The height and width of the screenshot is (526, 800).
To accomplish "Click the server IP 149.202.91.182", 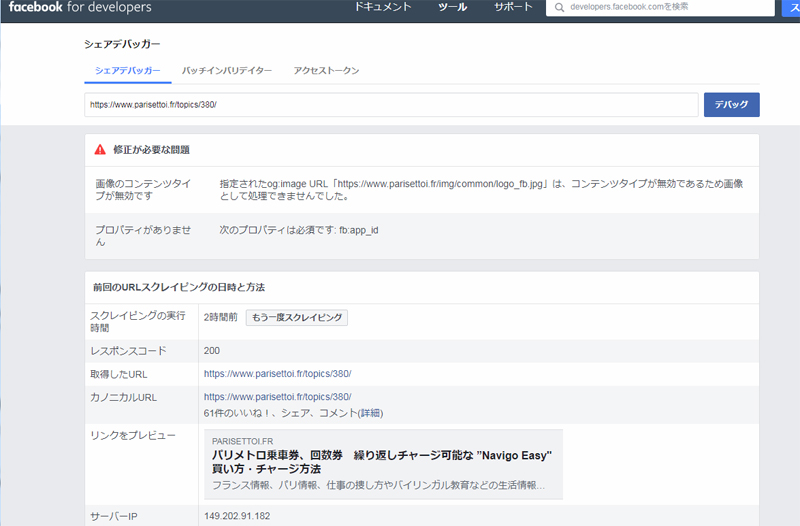I will pyautogui.click(x=237, y=516).
